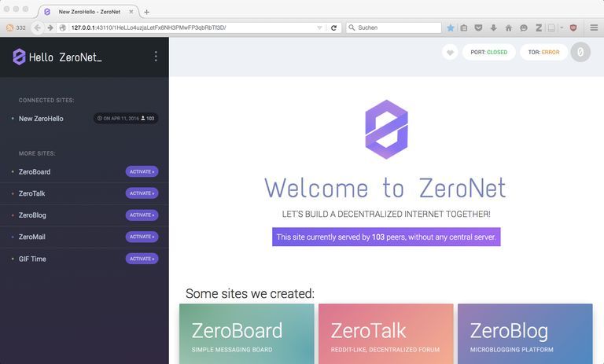Click the search magnifier icon
Screen dimensions: 604x364
(x=352, y=28)
